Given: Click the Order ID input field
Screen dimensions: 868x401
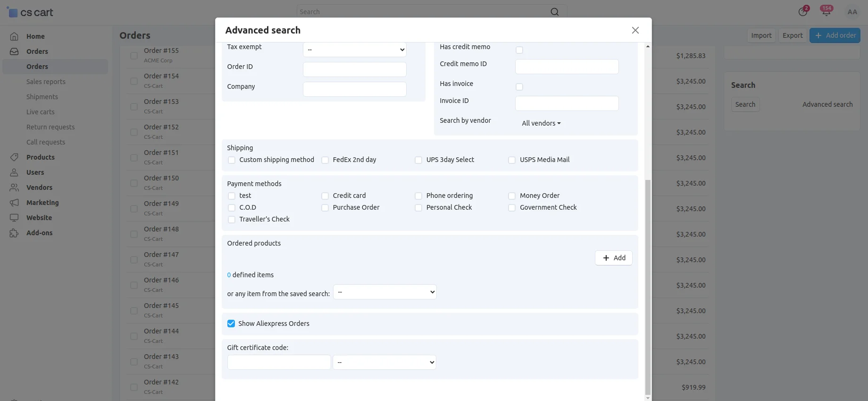Looking at the screenshot, I should pos(354,69).
